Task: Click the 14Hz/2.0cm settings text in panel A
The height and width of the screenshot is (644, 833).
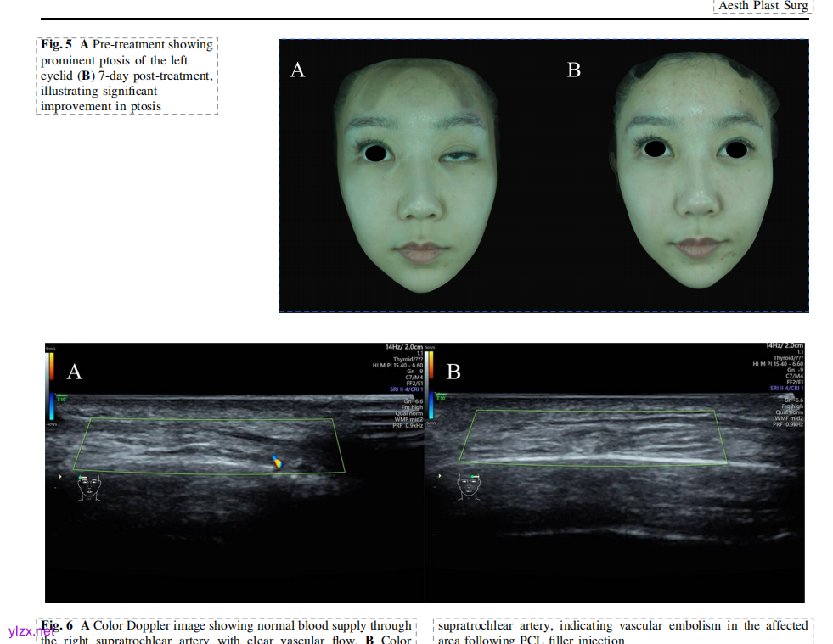Action: 403,347
